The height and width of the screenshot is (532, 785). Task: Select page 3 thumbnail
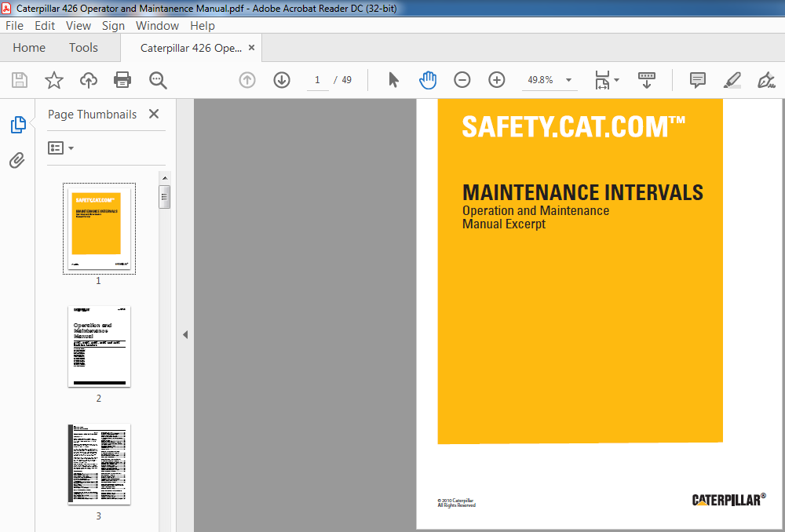click(99, 464)
